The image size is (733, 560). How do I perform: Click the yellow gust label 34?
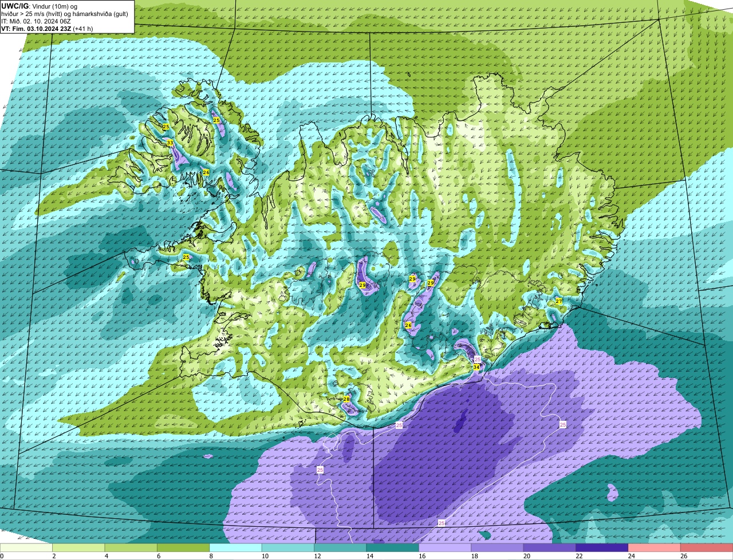pos(476,367)
